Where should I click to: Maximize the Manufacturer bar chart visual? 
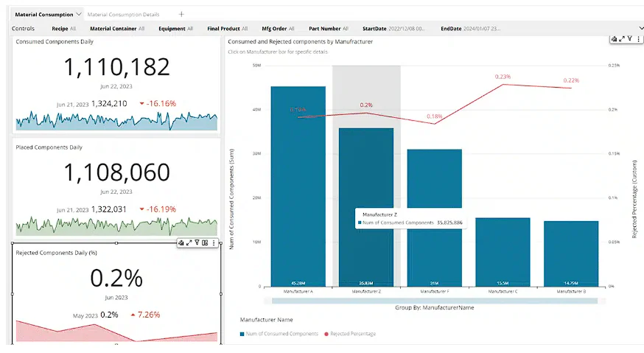coord(622,39)
